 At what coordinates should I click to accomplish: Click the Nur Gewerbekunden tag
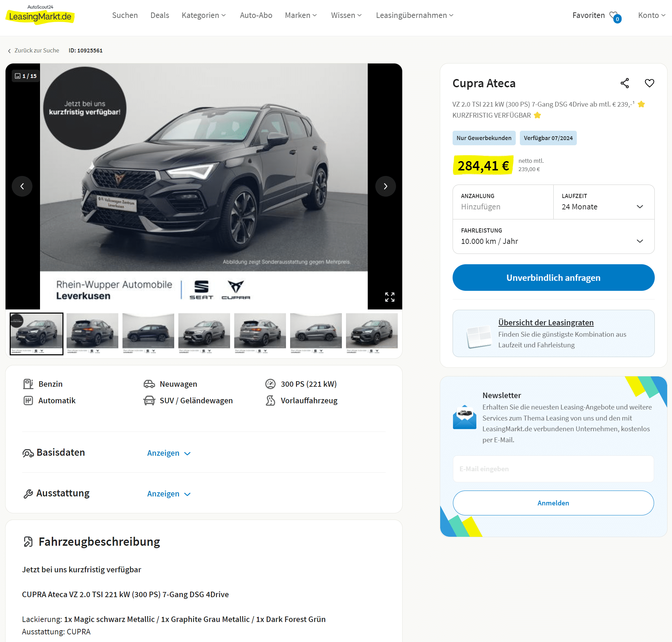484,138
